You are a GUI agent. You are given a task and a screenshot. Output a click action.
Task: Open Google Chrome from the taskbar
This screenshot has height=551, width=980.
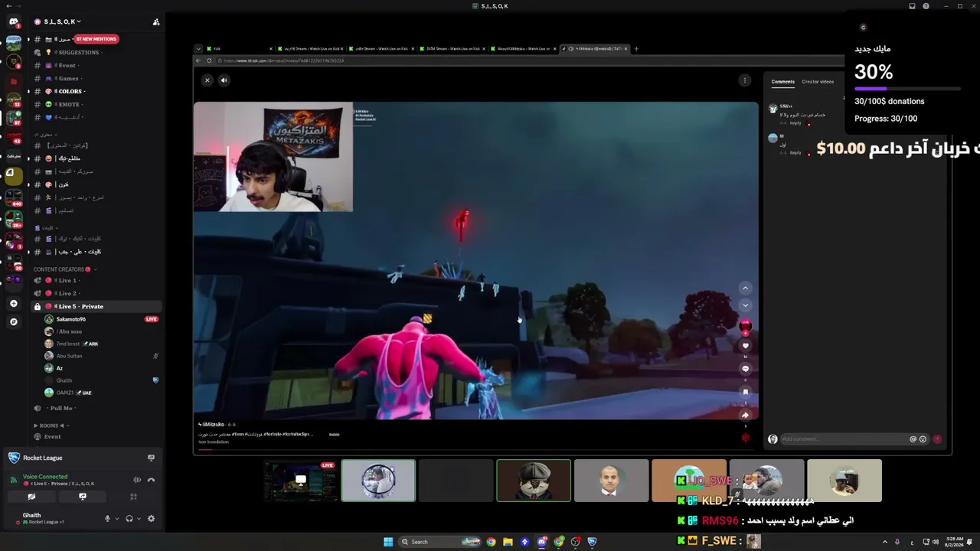(491, 542)
